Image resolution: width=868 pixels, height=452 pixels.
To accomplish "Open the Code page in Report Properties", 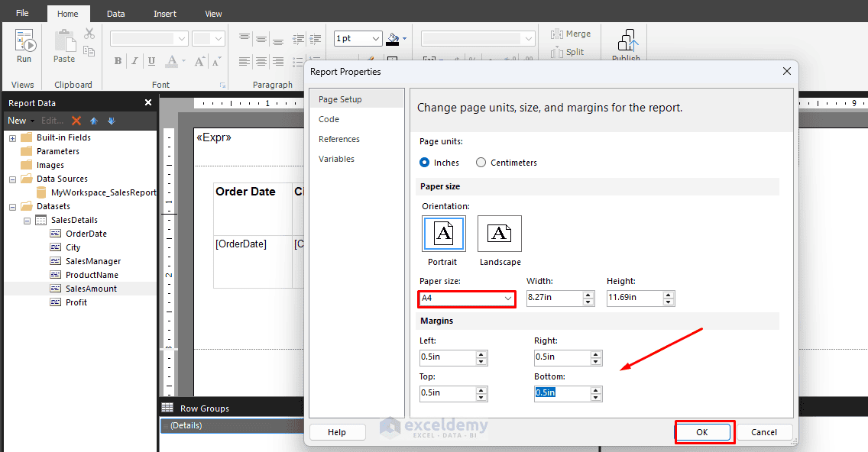I will tap(329, 119).
